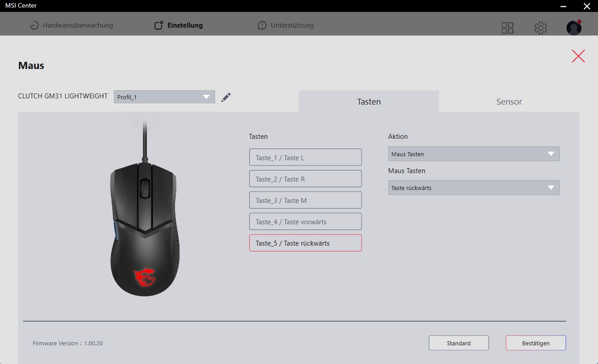Click the Standard reset button
The width and height of the screenshot is (598, 364).
pos(459,343)
